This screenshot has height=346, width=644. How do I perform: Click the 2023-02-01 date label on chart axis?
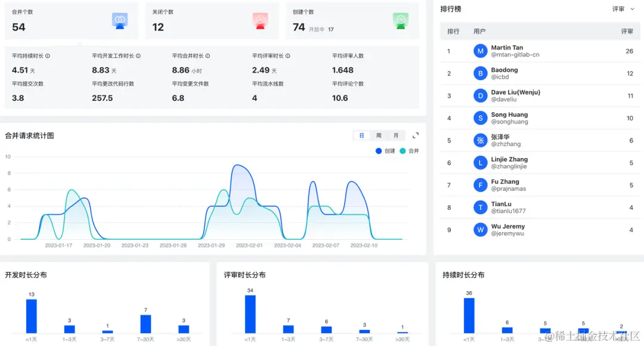249,245
